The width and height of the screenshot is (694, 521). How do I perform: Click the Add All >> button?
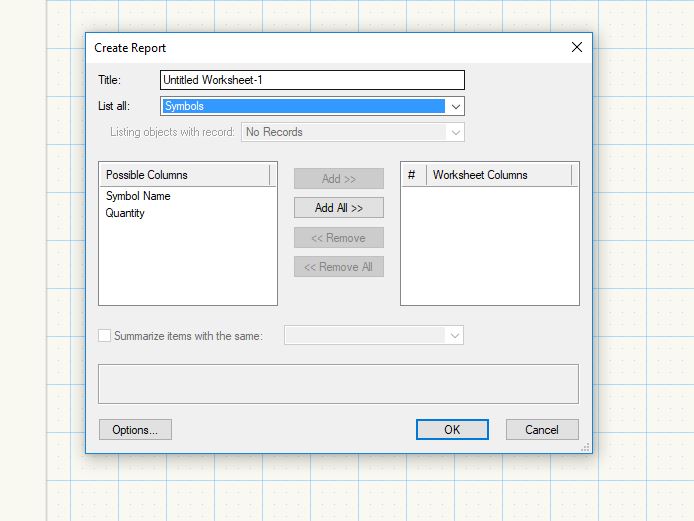[x=338, y=208]
